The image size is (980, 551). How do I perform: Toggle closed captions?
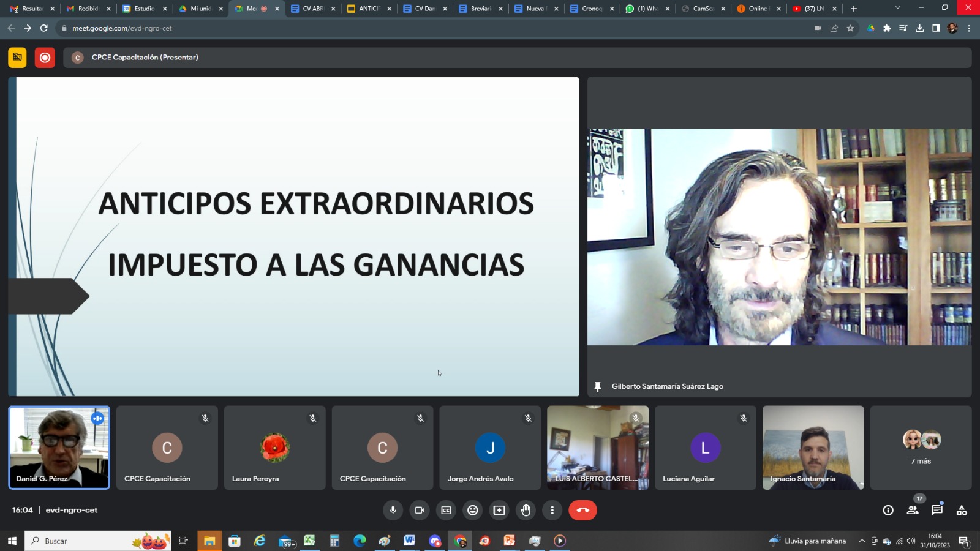point(446,510)
